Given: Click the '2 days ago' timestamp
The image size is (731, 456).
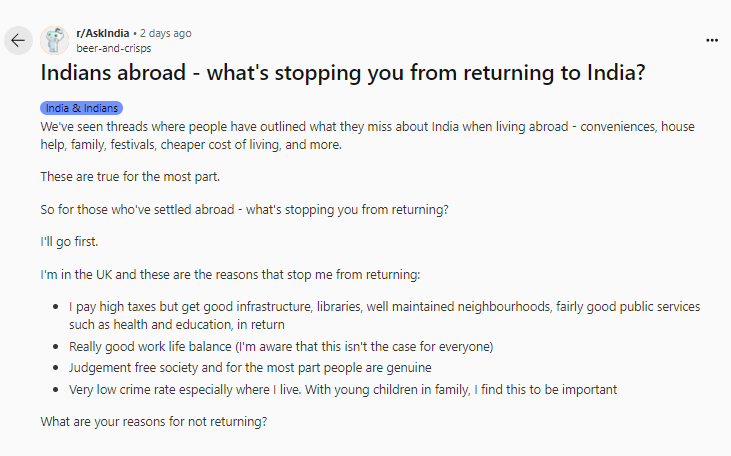Looking at the screenshot, I should click(165, 33).
